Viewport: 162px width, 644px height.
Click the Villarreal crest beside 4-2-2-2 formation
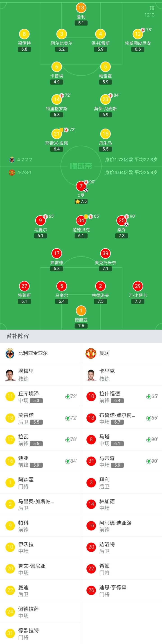(12, 160)
